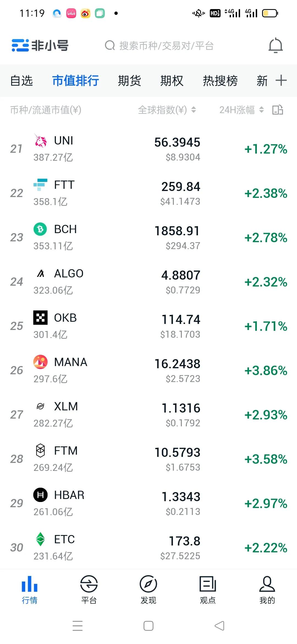
Task: Tap the plus icon to add tabs
Action: coord(281,80)
